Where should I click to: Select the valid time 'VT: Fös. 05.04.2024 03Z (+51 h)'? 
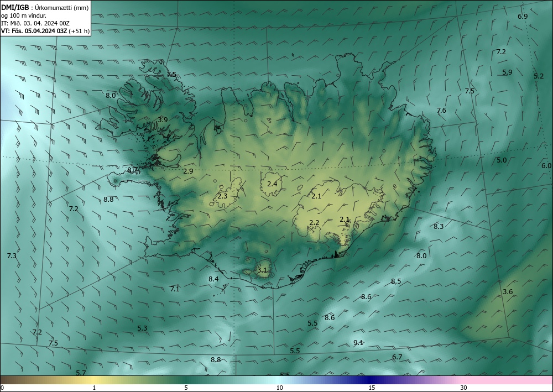pyautogui.click(x=45, y=31)
